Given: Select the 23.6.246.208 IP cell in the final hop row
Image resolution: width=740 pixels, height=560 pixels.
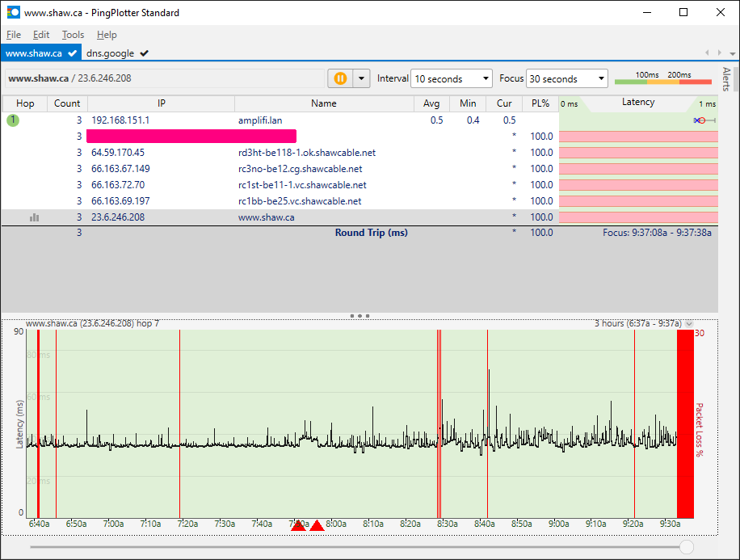Looking at the screenshot, I should (118, 217).
